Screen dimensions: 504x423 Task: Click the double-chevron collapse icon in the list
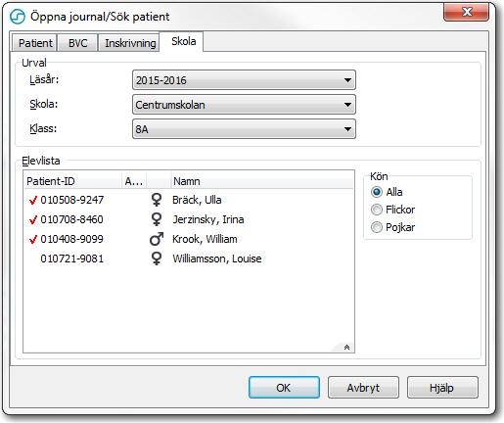tap(346, 348)
